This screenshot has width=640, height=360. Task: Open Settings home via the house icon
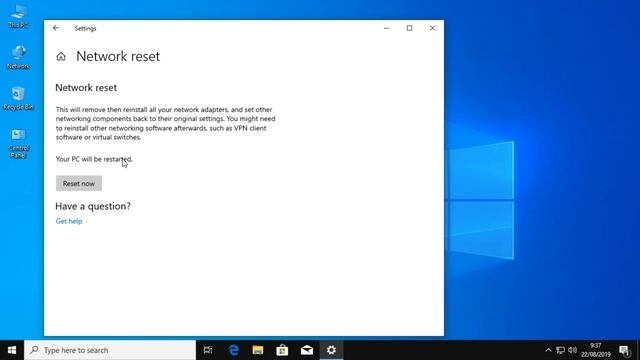pos(61,56)
